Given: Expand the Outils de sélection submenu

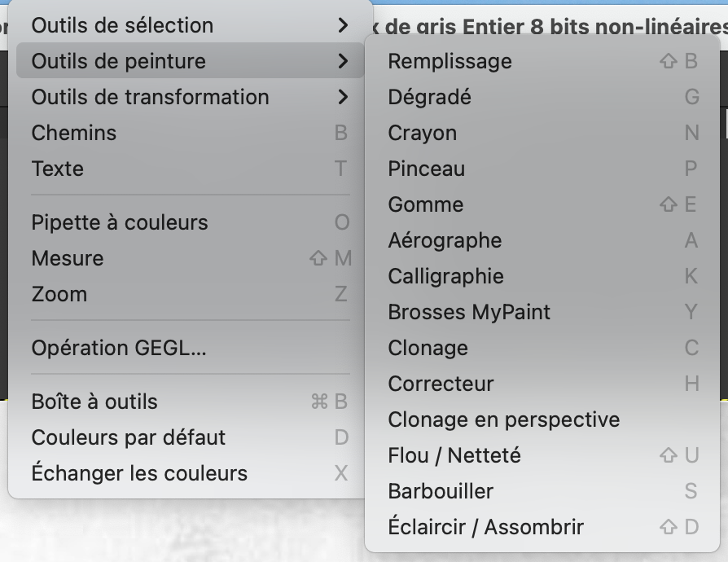Looking at the screenshot, I should pos(122,25).
